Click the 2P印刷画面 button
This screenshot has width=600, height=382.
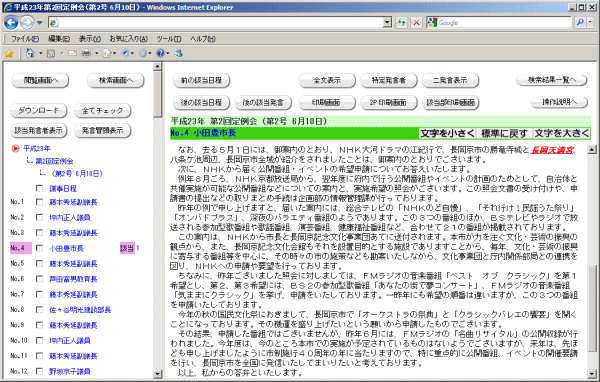(388, 103)
